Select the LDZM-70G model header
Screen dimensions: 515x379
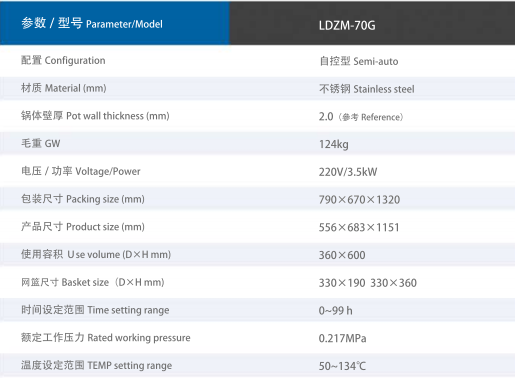pyautogui.click(x=347, y=25)
